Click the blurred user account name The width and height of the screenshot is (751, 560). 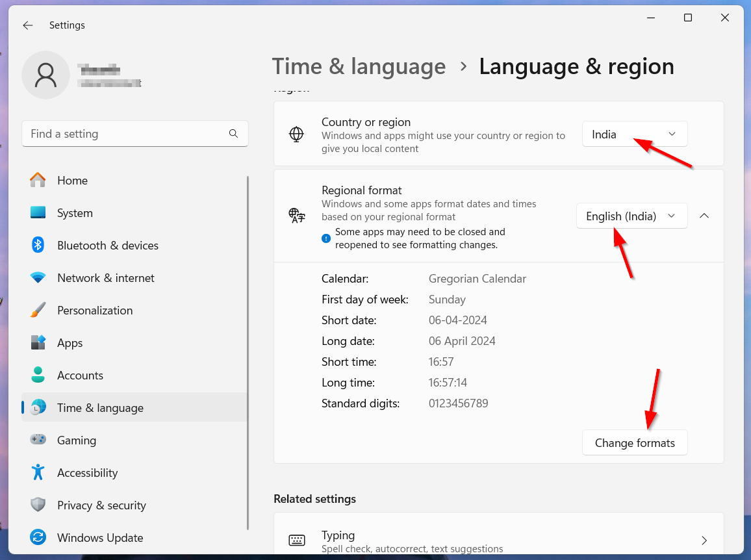[x=100, y=70]
